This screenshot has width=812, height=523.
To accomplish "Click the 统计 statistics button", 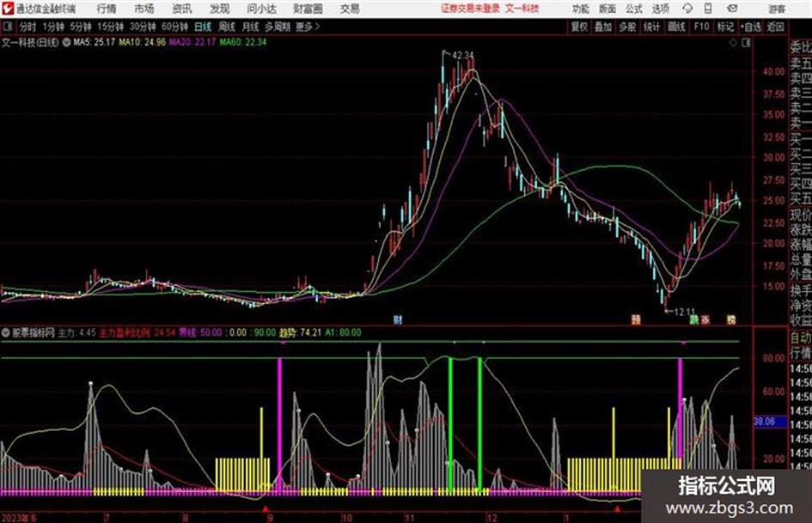I will point(652,27).
